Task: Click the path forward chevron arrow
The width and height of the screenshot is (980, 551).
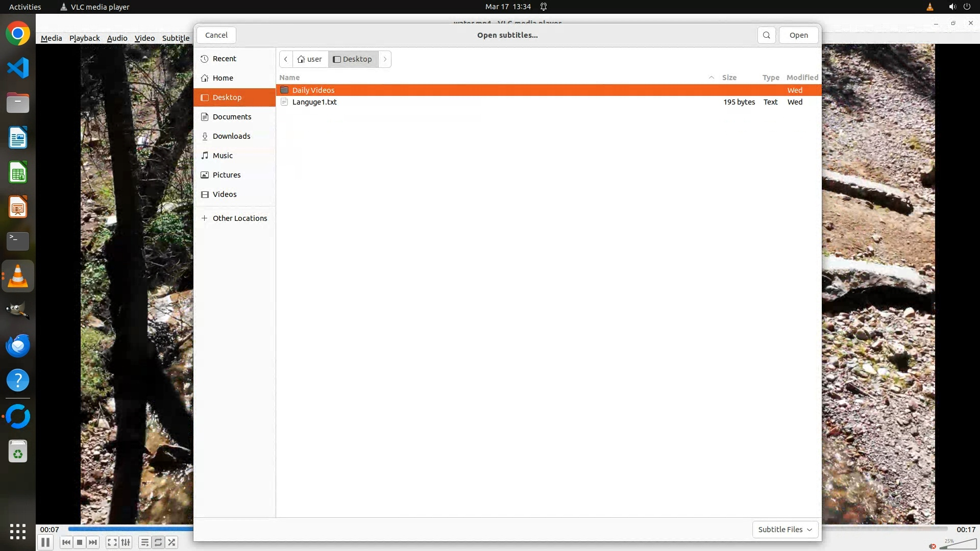Action: (385, 59)
